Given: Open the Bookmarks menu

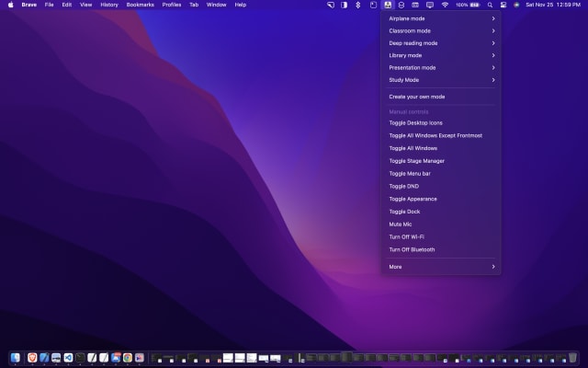Looking at the screenshot, I should click(x=140, y=5).
